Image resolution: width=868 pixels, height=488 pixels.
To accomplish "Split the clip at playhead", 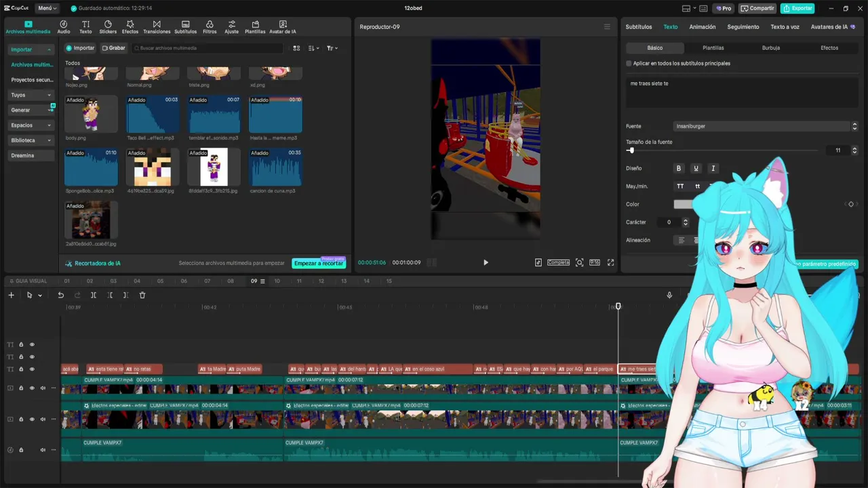I will coord(94,295).
